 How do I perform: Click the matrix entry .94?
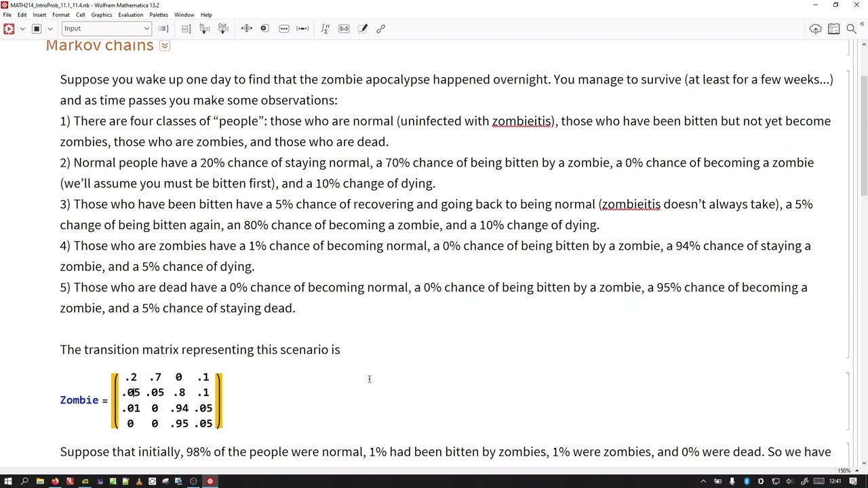[179, 408]
